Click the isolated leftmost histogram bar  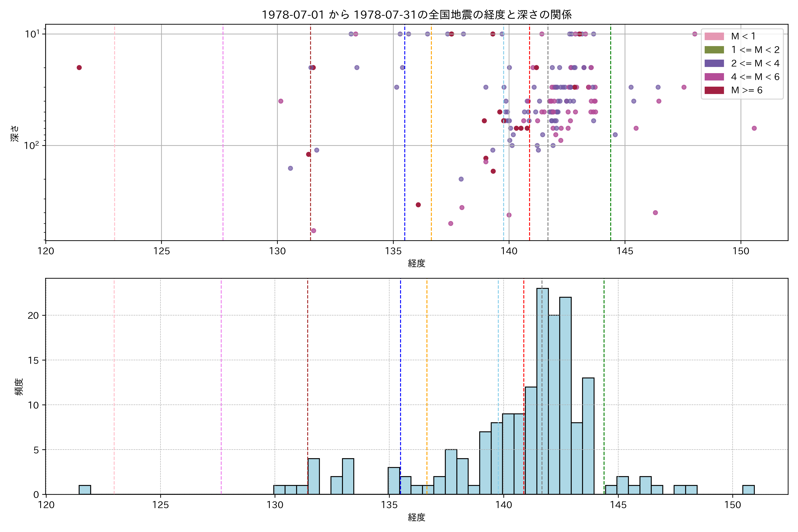pos(85,490)
